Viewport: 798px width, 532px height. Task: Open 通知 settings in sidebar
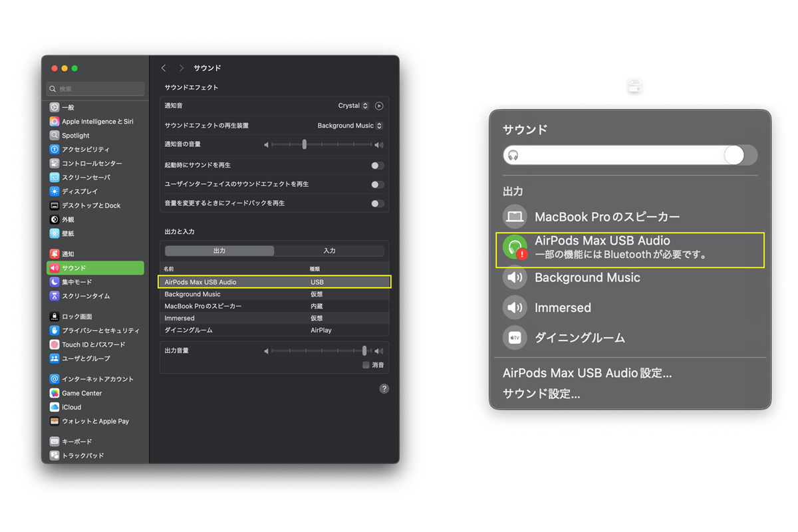coord(95,254)
